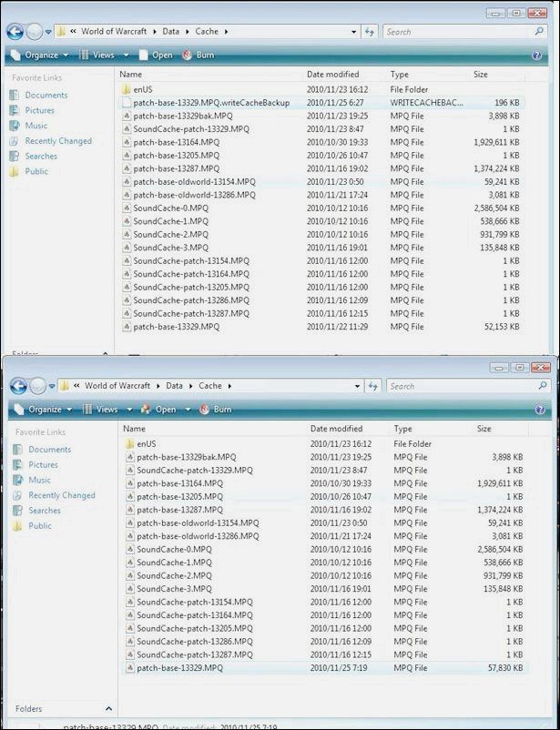Click search magnifier icon in bottom window
The width and height of the screenshot is (560, 730).
(543, 386)
